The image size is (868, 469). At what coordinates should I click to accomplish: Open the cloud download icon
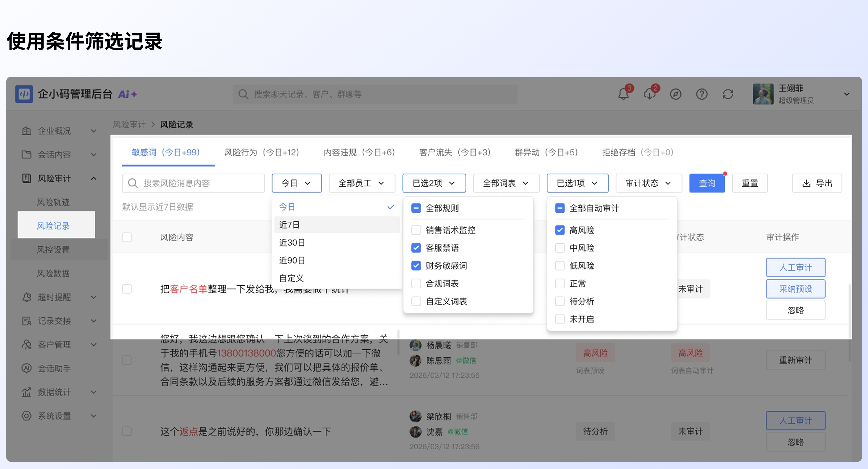(649, 94)
